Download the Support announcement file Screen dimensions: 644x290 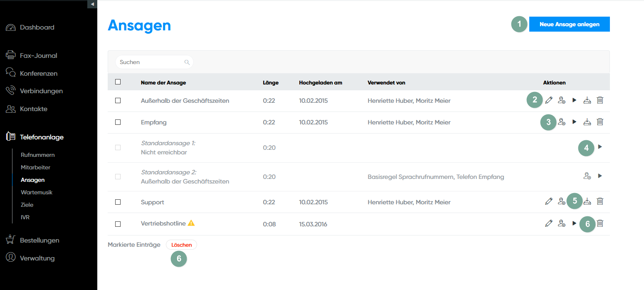click(587, 201)
